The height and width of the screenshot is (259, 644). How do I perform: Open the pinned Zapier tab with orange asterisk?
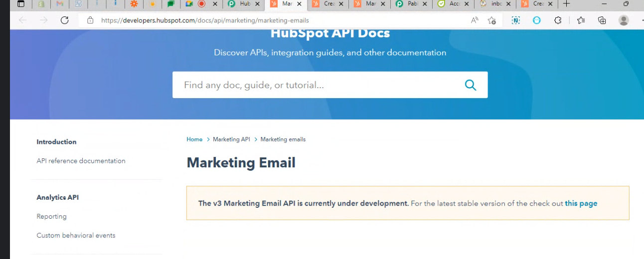(134, 4)
